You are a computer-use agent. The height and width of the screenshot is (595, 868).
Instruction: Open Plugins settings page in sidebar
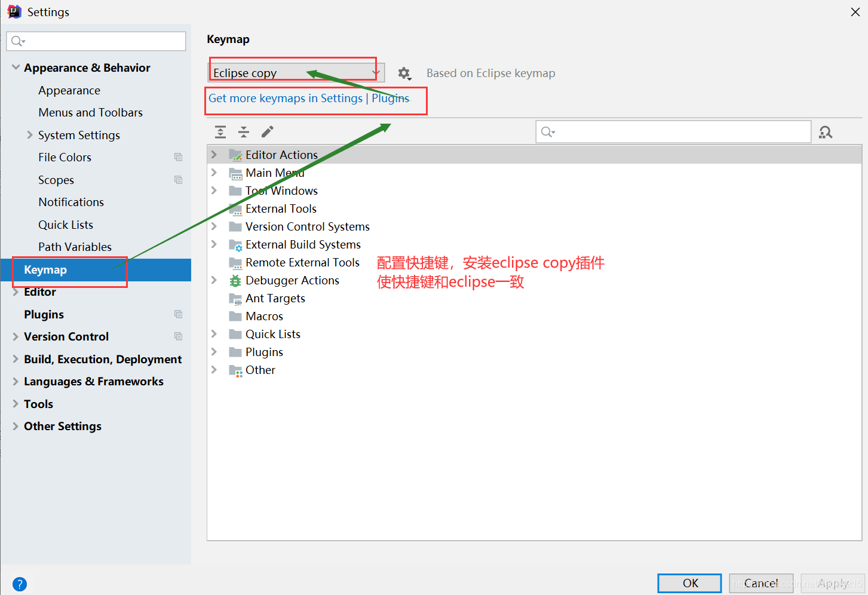point(44,314)
